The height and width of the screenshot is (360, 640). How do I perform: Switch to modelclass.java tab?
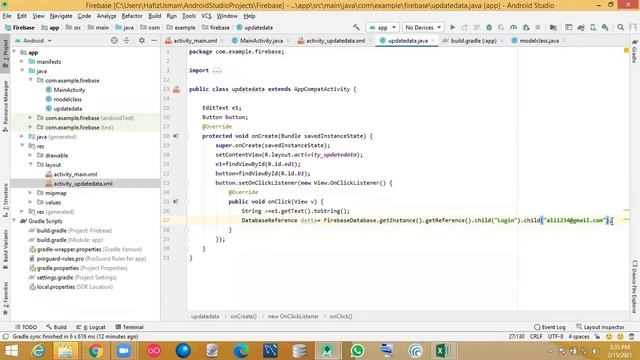[x=539, y=41]
